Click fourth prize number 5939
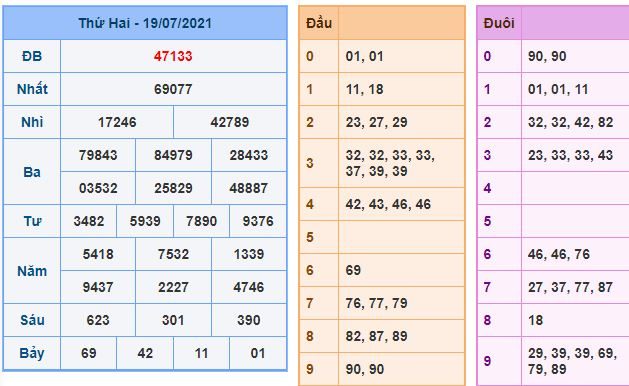The width and height of the screenshot is (629, 386). (x=145, y=221)
